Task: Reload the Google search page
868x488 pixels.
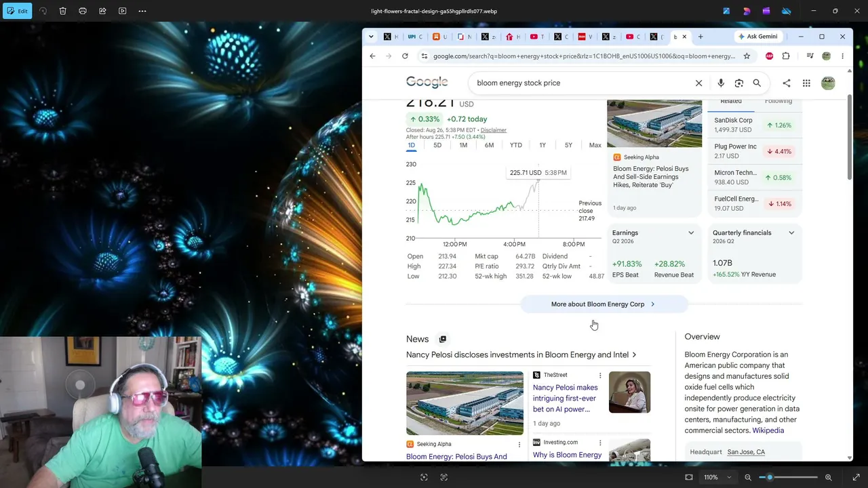Action: pos(405,56)
